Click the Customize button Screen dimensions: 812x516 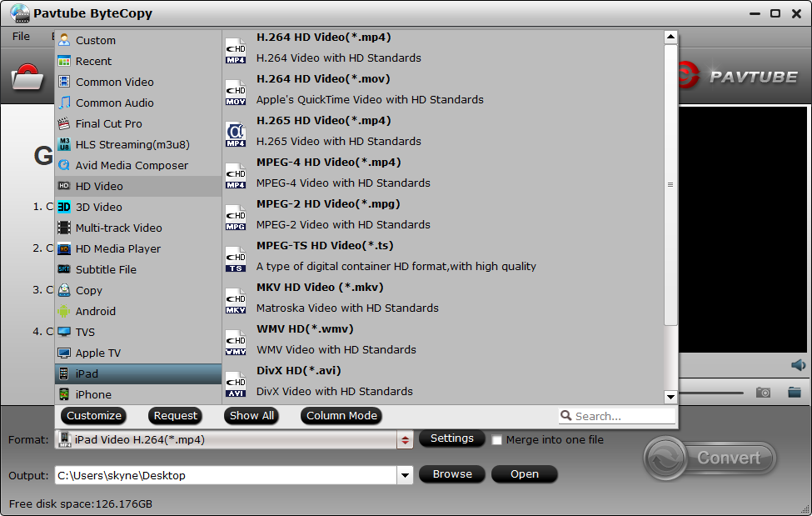point(94,415)
